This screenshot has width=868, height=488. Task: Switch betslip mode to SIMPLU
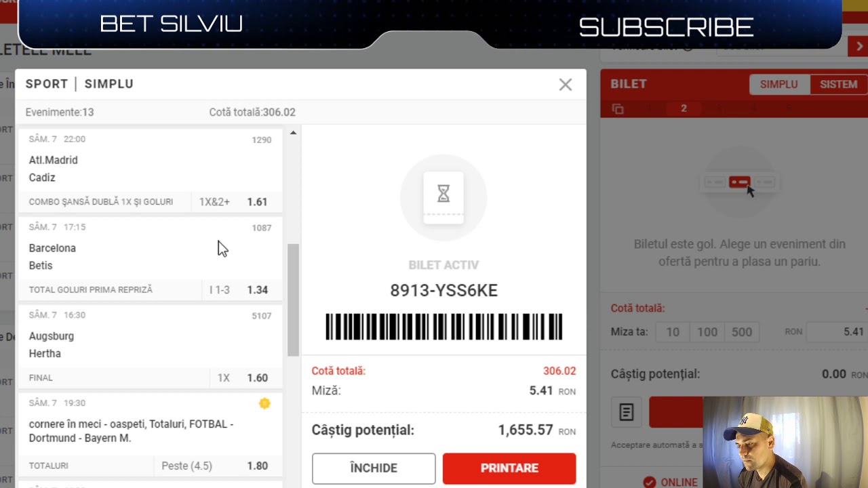(x=778, y=84)
